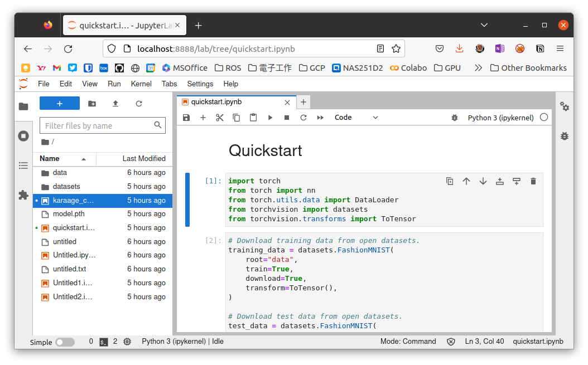The width and height of the screenshot is (588, 365).
Task: Click the Filter files by name field
Action: point(103,125)
